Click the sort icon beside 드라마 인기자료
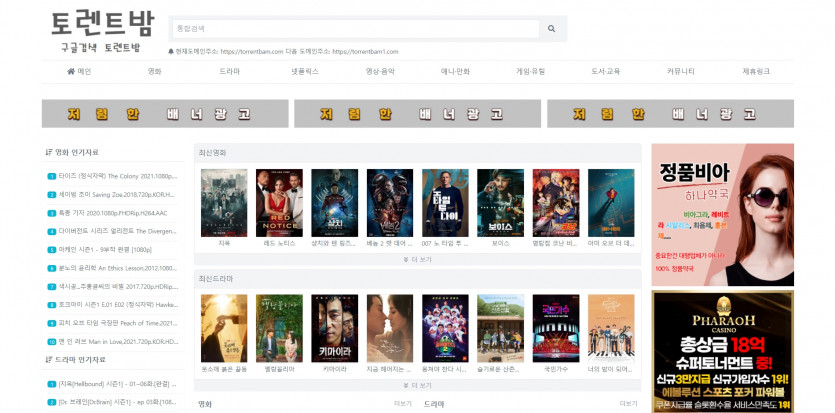 (49, 360)
